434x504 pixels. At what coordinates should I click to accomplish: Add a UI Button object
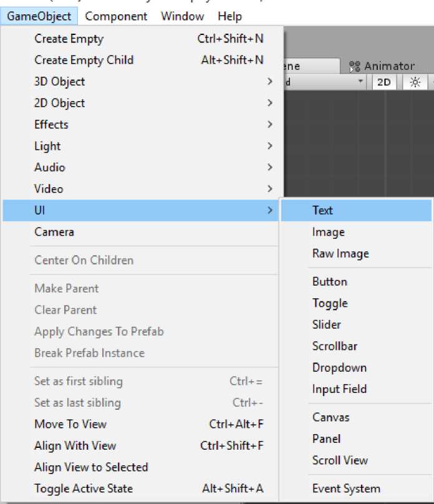tap(330, 281)
